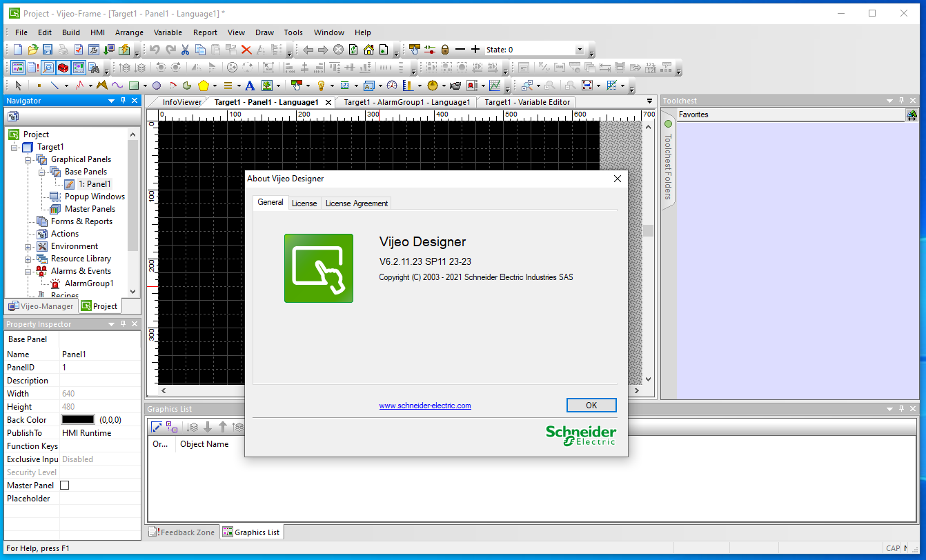926x560 pixels.
Task: Click the Toolchest Favorites update icon
Action: pos(912,114)
